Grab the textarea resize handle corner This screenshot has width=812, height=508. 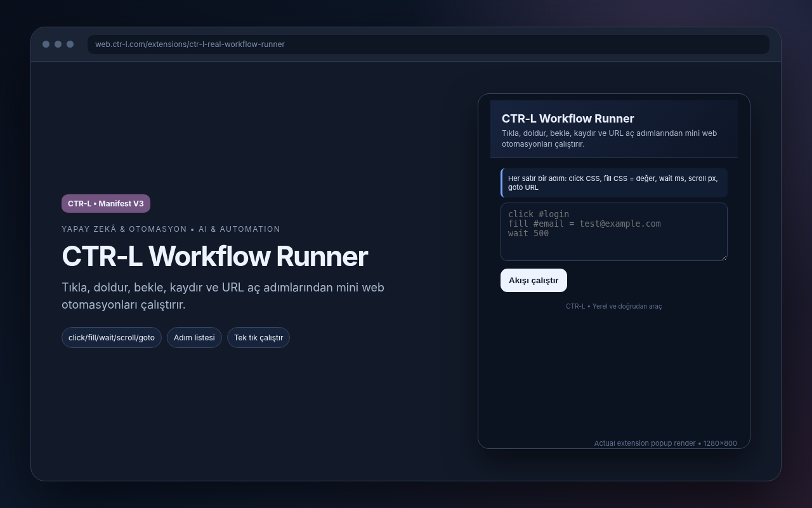pos(724,257)
